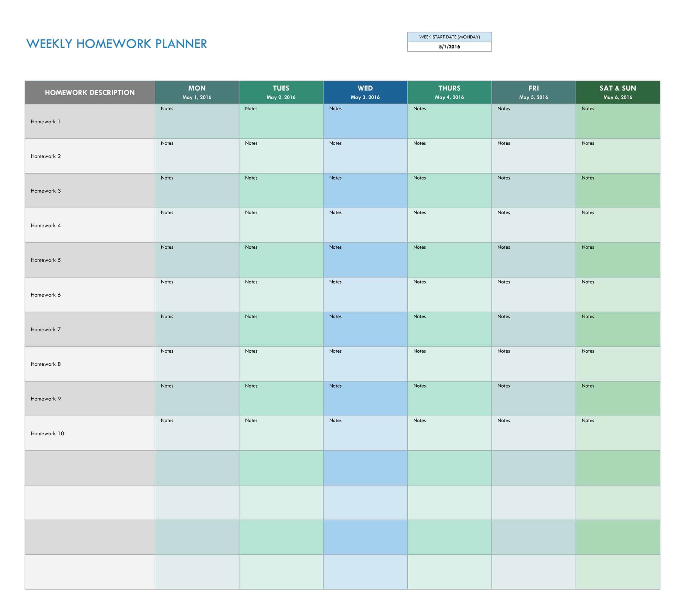Click the WED May 3, 2016 header
This screenshot has width=685, height=616.
(365, 92)
